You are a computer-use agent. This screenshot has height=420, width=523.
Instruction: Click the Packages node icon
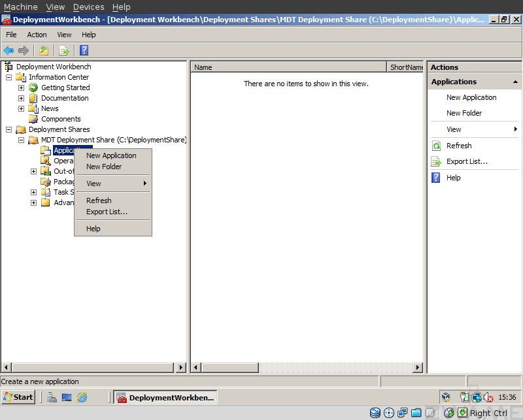click(x=46, y=182)
